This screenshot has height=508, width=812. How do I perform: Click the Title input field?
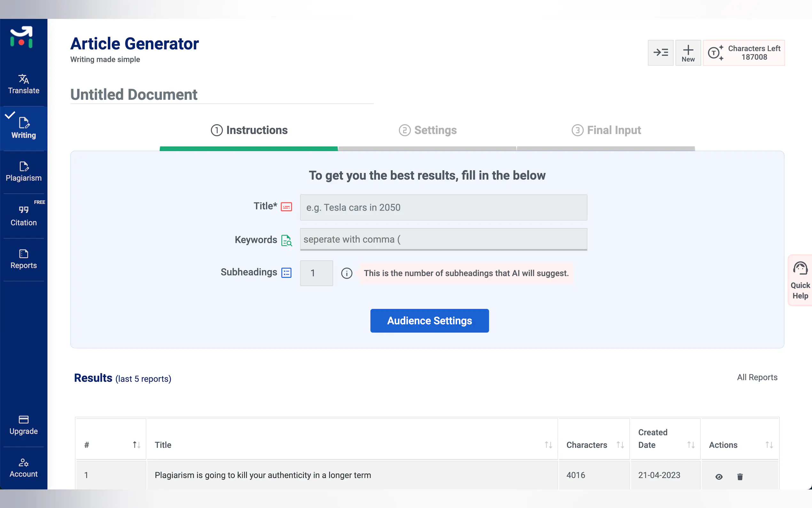coord(443,207)
